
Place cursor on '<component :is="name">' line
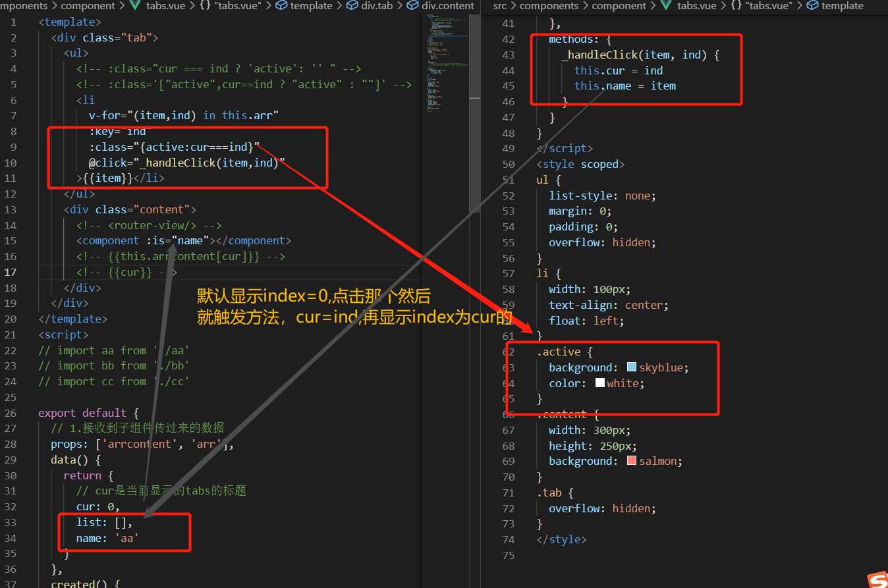click(x=184, y=240)
